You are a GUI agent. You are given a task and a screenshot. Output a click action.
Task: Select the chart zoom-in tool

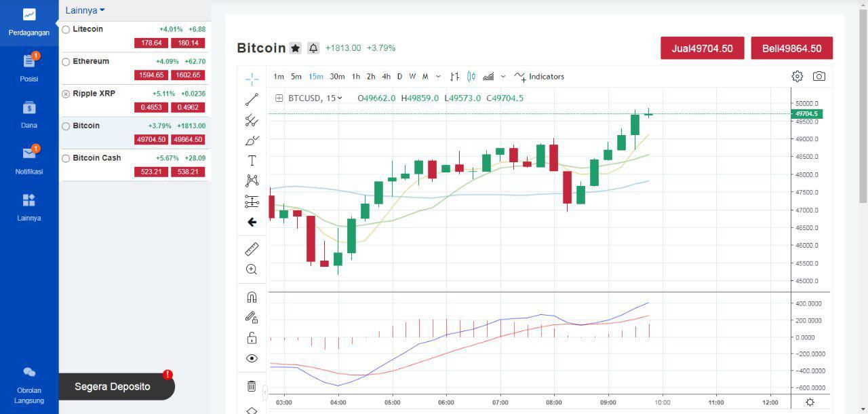(252, 269)
